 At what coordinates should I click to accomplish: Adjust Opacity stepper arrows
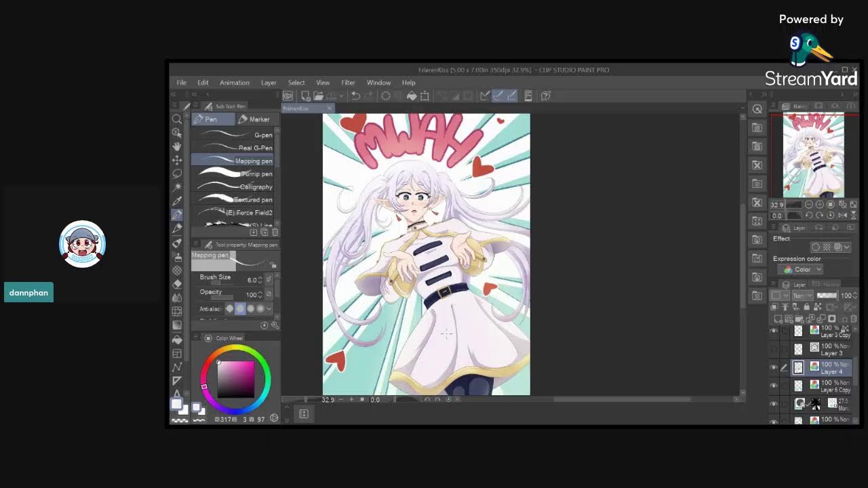260,294
